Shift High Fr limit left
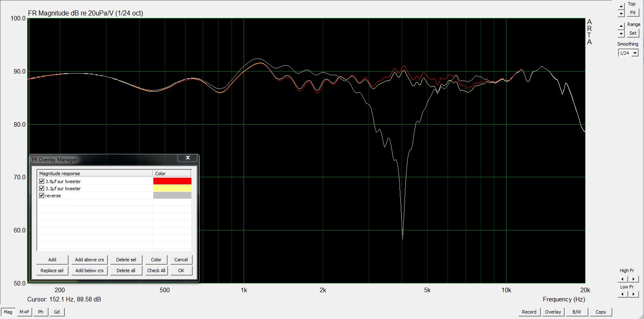The height and width of the screenshot is (319, 644). click(622, 279)
